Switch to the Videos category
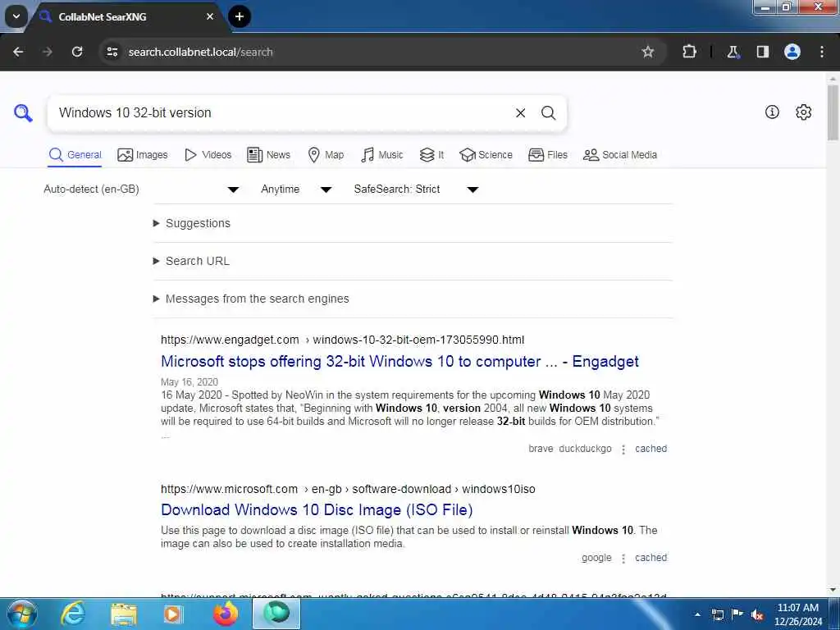This screenshot has width=840, height=630. [208, 155]
